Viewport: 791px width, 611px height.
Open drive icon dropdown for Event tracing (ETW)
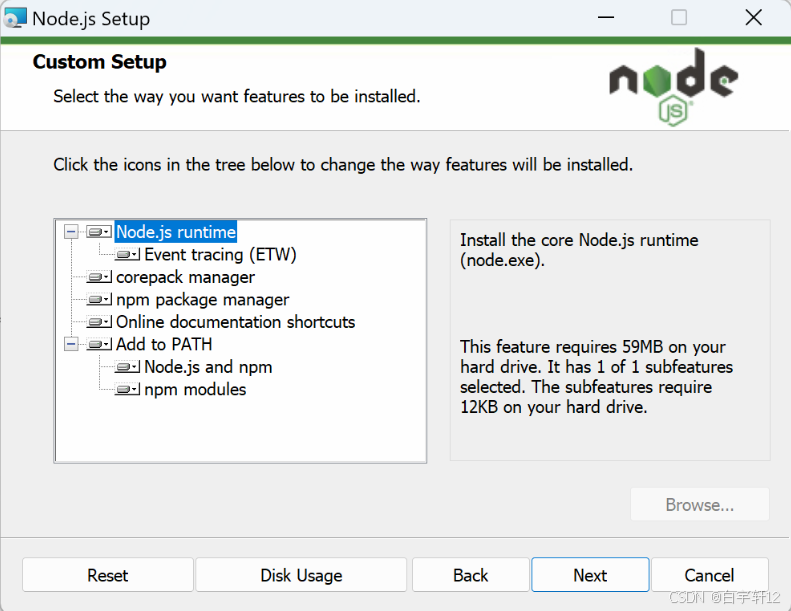(x=127, y=254)
